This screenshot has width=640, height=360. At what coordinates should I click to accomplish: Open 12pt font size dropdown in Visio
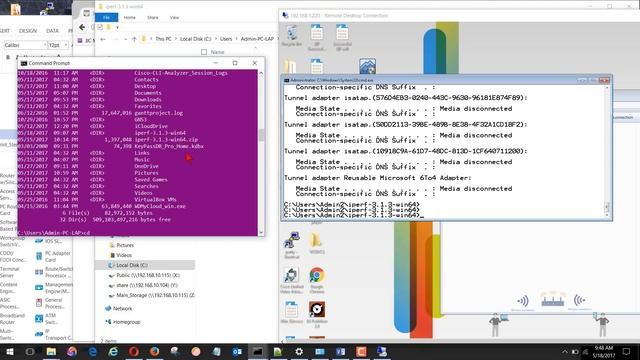tap(65, 45)
